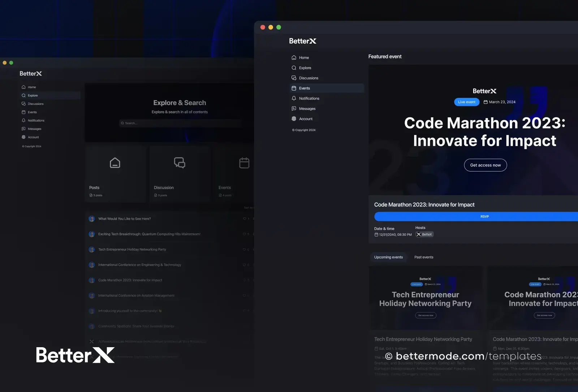
Task: Switch to the Past events tab
Action: (x=424, y=257)
